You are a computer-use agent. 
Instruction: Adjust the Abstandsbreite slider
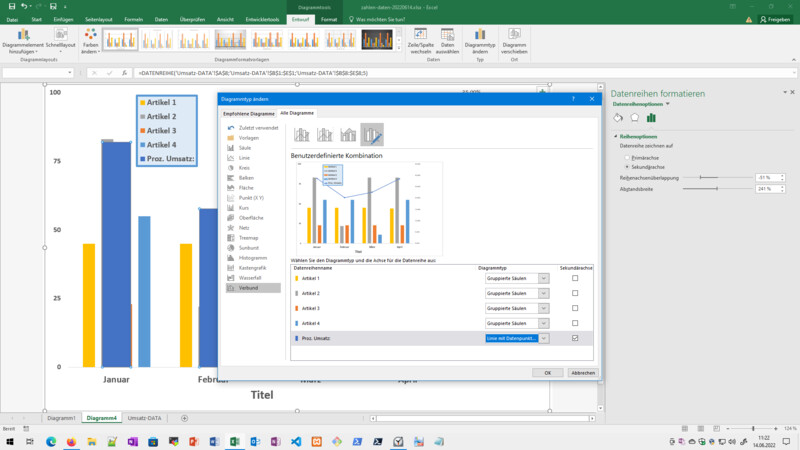pos(716,189)
